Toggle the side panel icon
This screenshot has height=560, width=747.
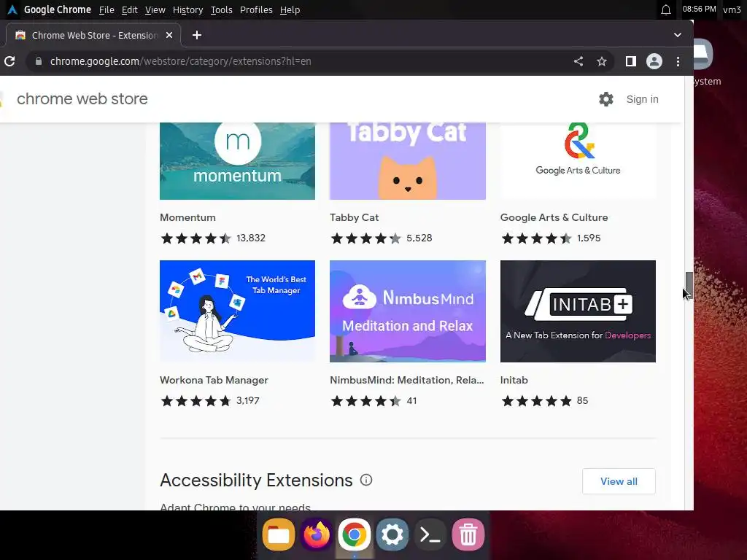(631, 61)
